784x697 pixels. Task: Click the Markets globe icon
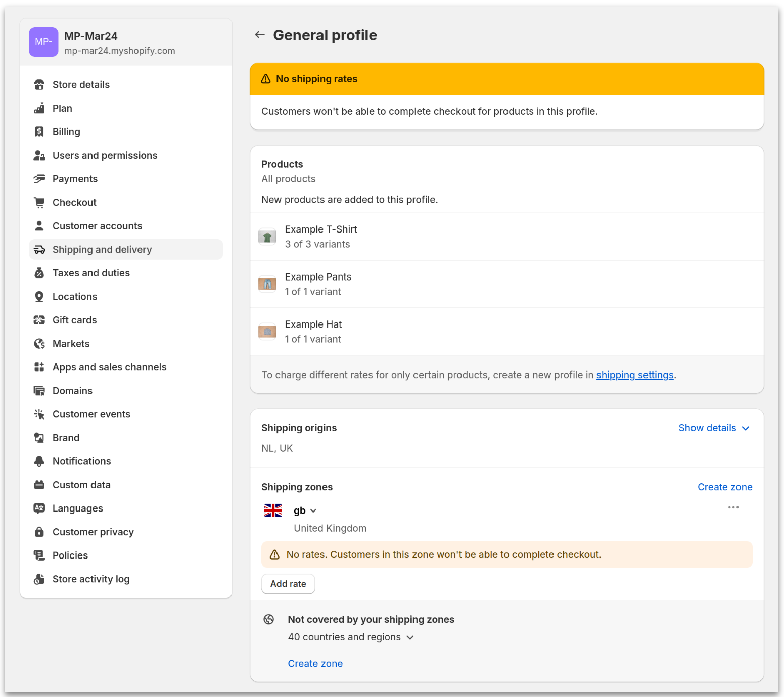point(39,343)
